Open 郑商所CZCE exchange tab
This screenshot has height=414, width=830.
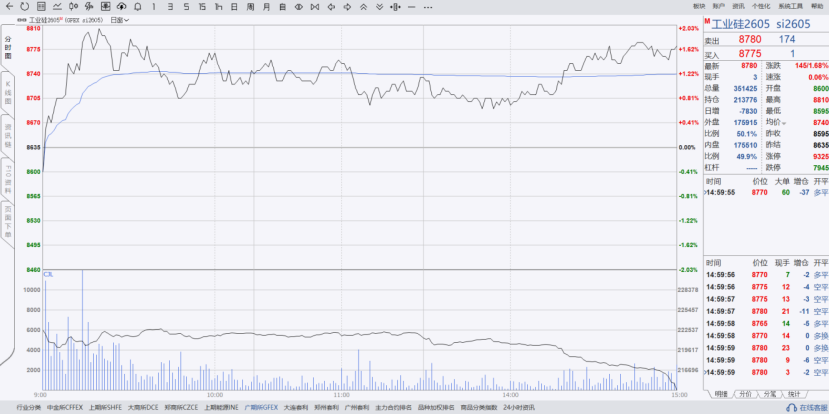pyautogui.click(x=182, y=408)
